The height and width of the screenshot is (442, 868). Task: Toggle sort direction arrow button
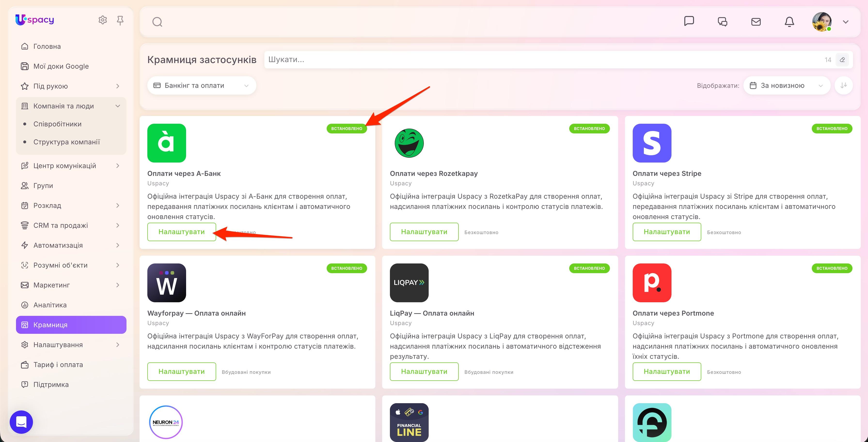click(843, 85)
